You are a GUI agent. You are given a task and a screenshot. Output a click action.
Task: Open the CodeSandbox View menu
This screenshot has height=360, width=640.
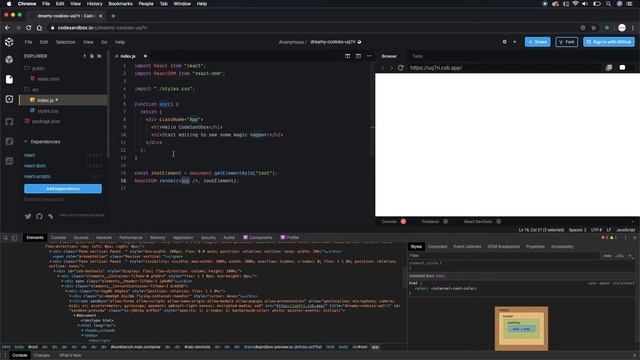(x=88, y=42)
